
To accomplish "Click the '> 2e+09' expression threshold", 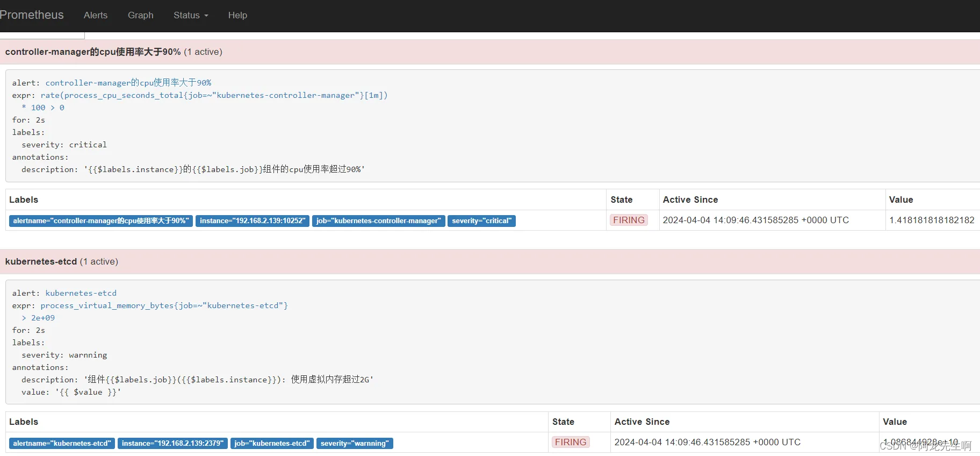I will click(38, 318).
